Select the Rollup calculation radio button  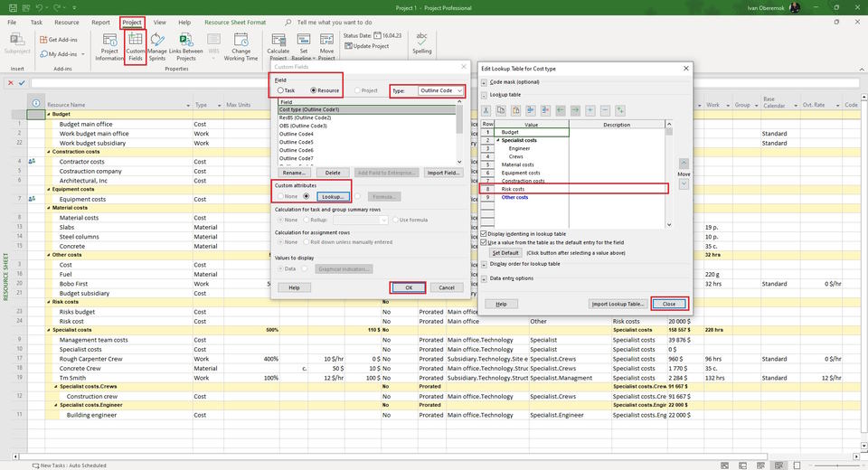(307, 220)
